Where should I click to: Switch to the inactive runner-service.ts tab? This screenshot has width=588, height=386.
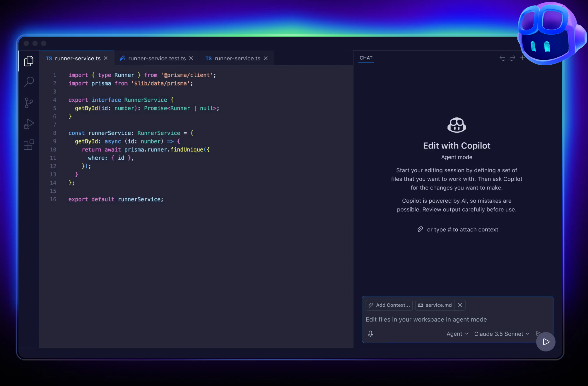(237, 58)
